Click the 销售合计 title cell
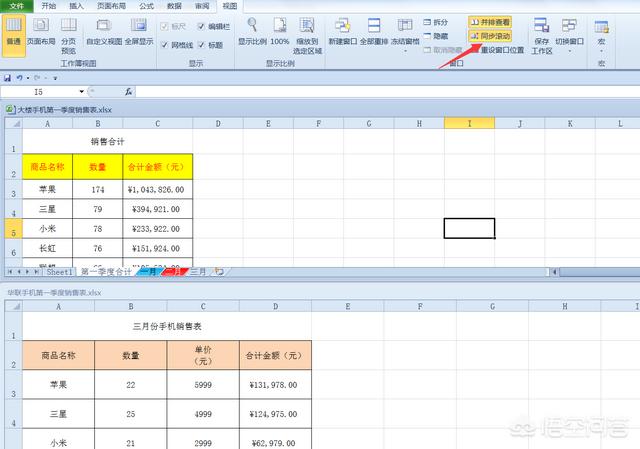 (x=107, y=142)
